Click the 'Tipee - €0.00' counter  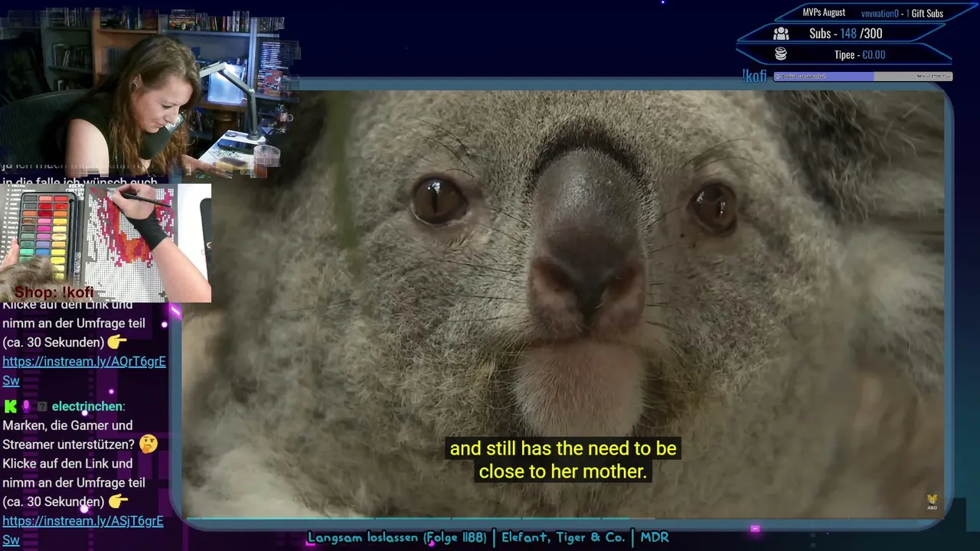pos(860,54)
